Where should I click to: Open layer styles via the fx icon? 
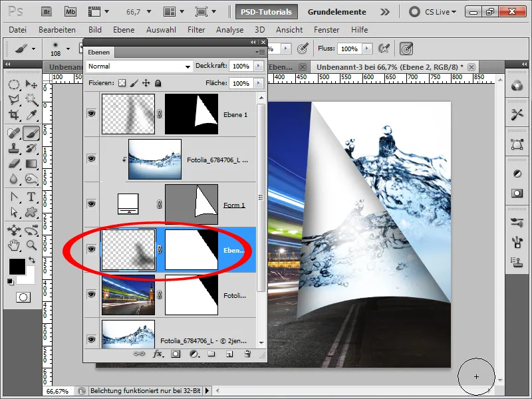coord(157,353)
